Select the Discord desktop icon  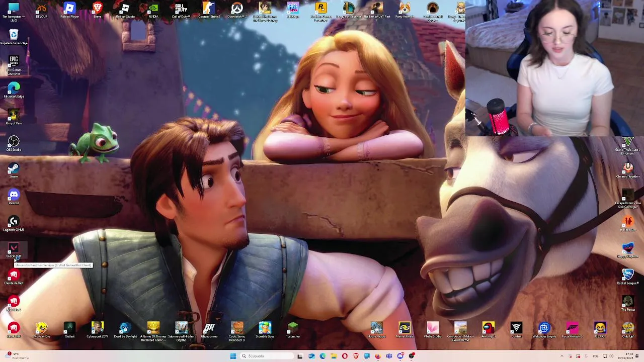pyautogui.click(x=14, y=197)
